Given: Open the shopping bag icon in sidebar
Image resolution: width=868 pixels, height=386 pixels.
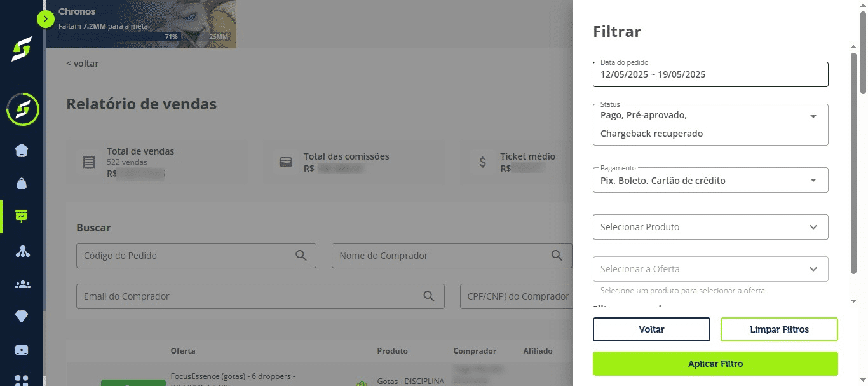Looking at the screenshot, I should [22, 183].
